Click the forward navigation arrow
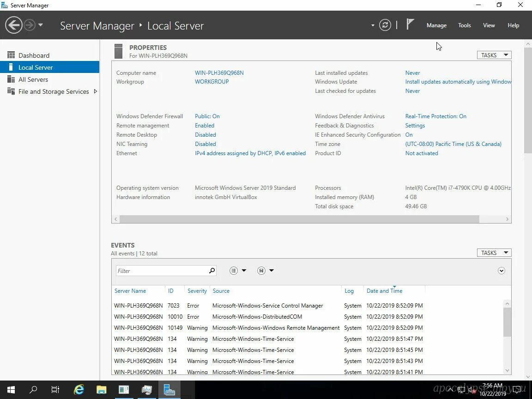The width and height of the screenshot is (532, 399). [x=30, y=25]
